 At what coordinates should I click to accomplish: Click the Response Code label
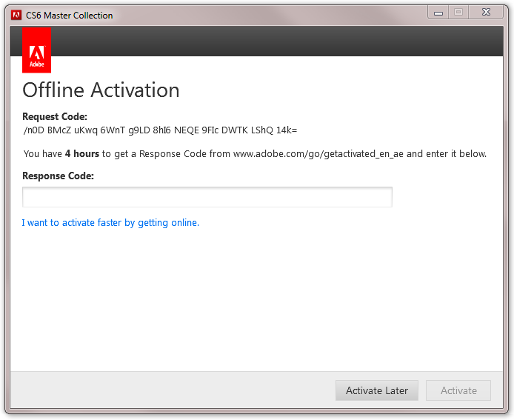point(58,176)
